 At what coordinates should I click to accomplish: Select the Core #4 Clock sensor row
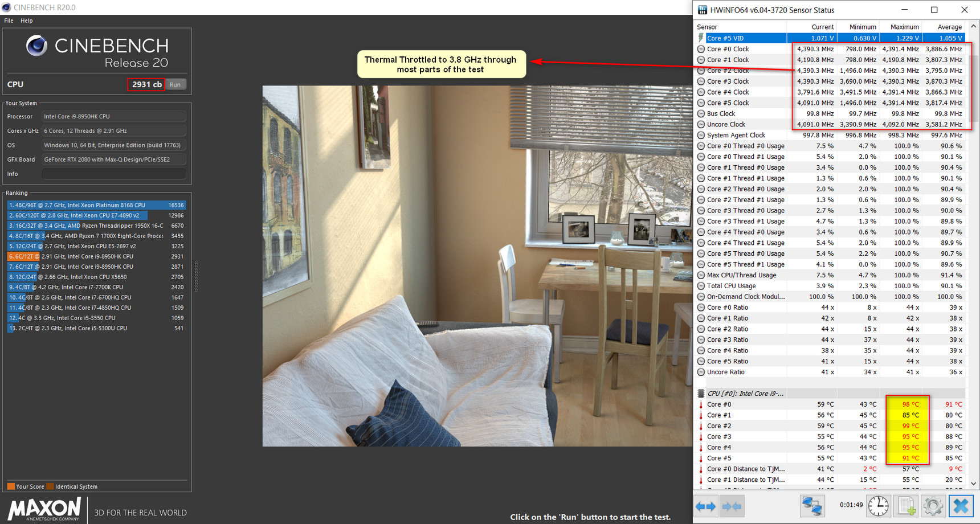click(x=831, y=92)
